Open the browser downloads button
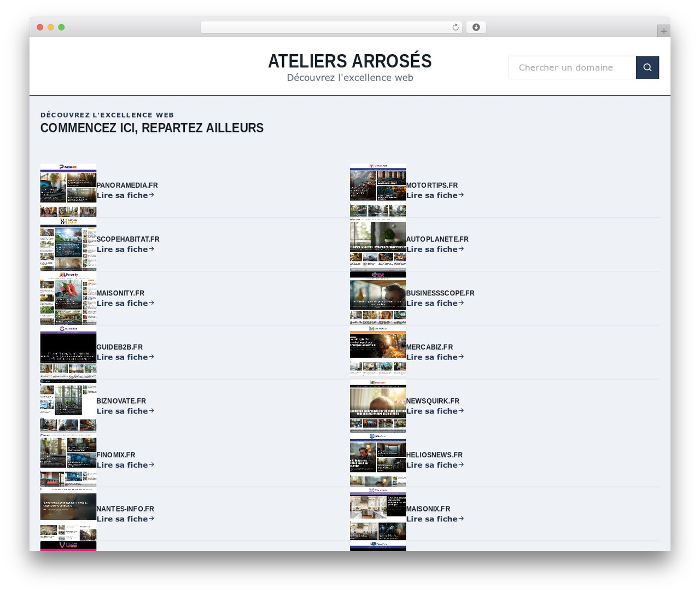 (476, 27)
